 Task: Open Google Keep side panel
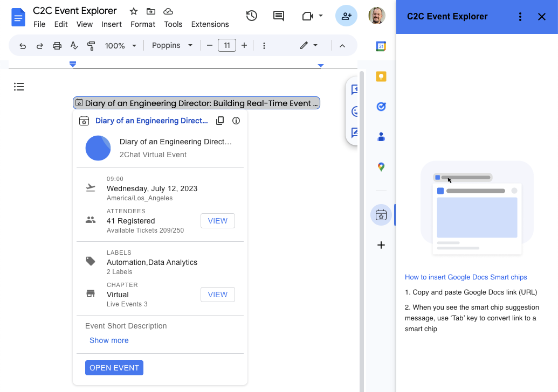coord(381,76)
